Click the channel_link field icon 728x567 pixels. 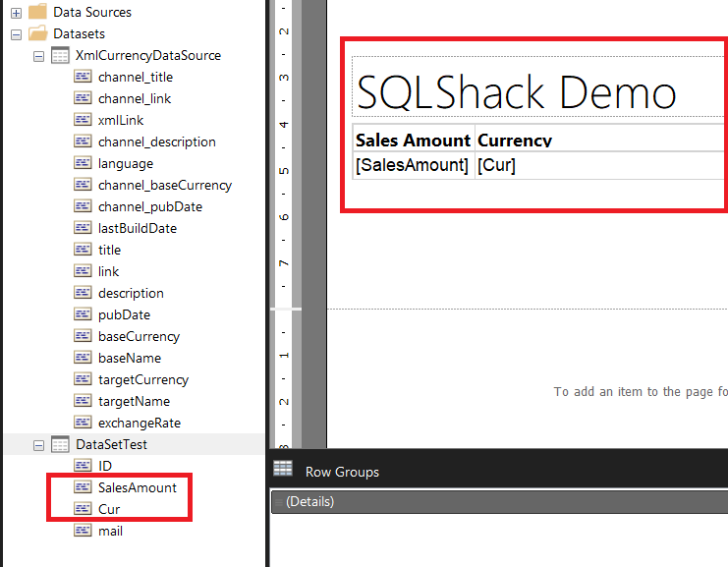[x=83, y=98]
